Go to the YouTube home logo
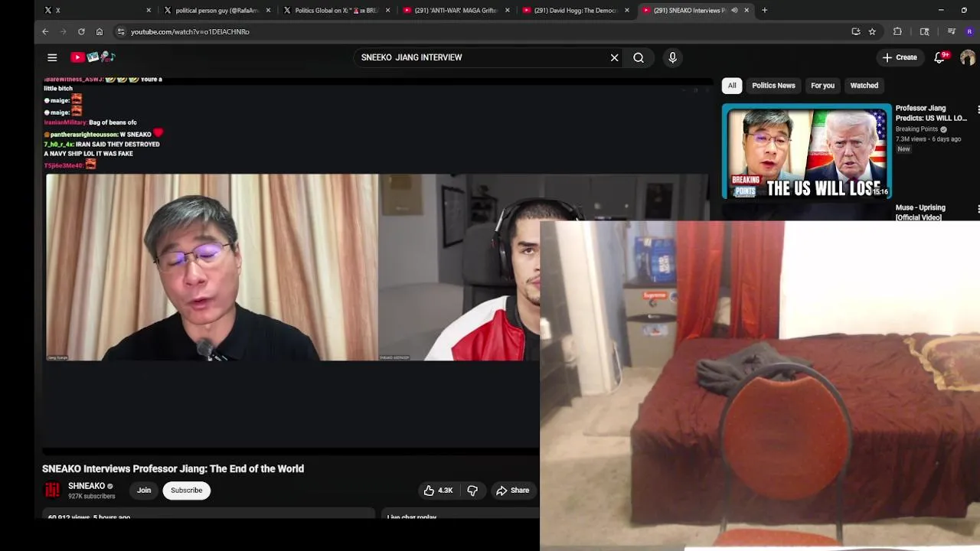980x551 pixels. tap(93, 57)
